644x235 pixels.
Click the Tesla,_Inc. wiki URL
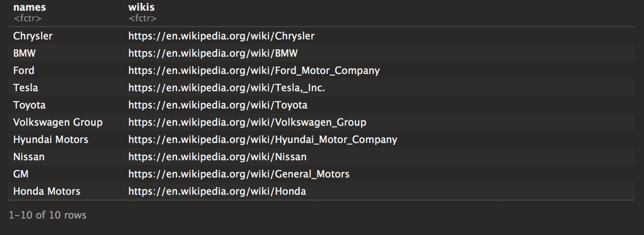click(x=226, y=88)
